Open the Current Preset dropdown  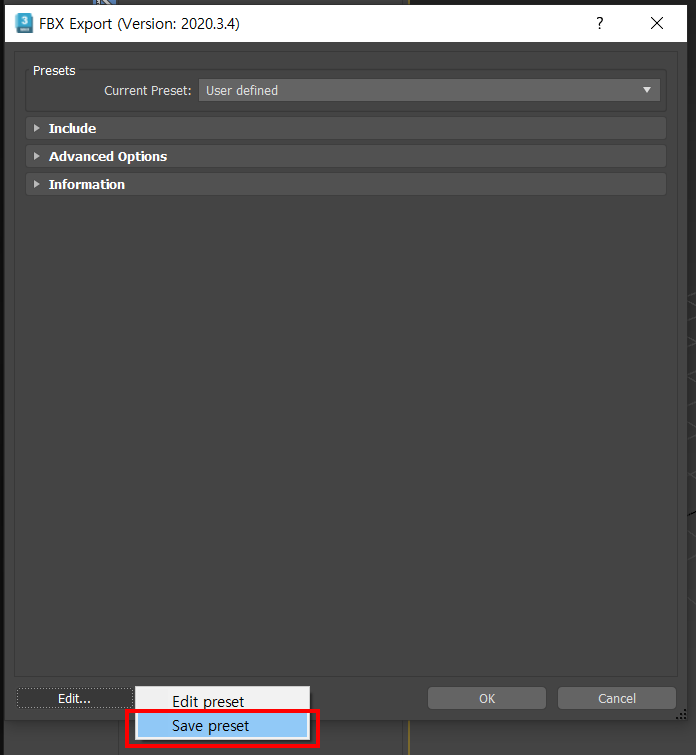coord(429,91)
